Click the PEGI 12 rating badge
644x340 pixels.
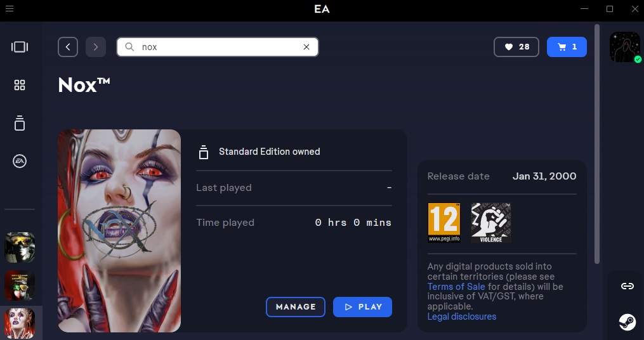click(x=444, y=223)
